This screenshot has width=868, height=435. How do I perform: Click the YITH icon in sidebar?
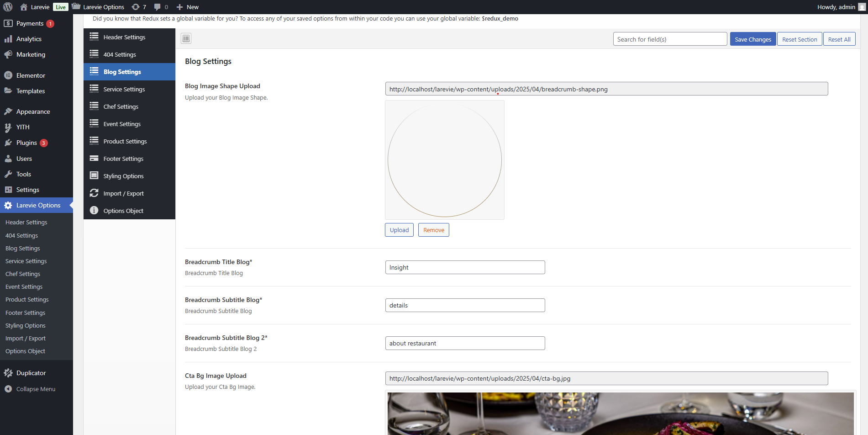pos(8,127)
